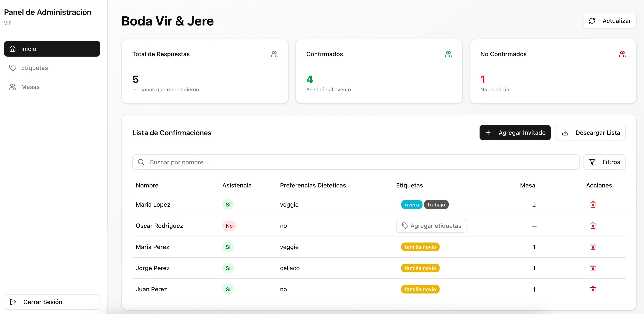This screenshot has height=314, width=644.
Task: Click the download icon on Descargar Lista
Action: [x=566, y=132]
